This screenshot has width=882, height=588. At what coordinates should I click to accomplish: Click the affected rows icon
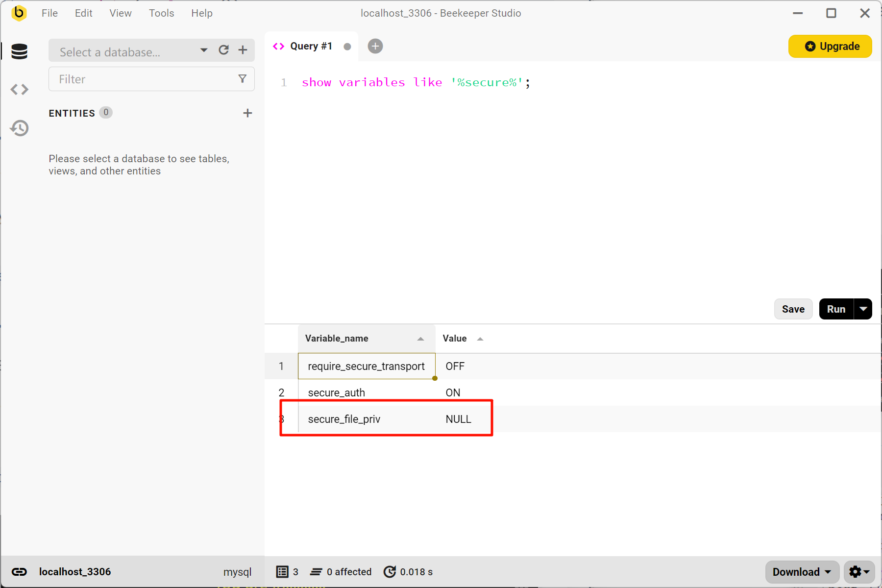pos(316,572)
